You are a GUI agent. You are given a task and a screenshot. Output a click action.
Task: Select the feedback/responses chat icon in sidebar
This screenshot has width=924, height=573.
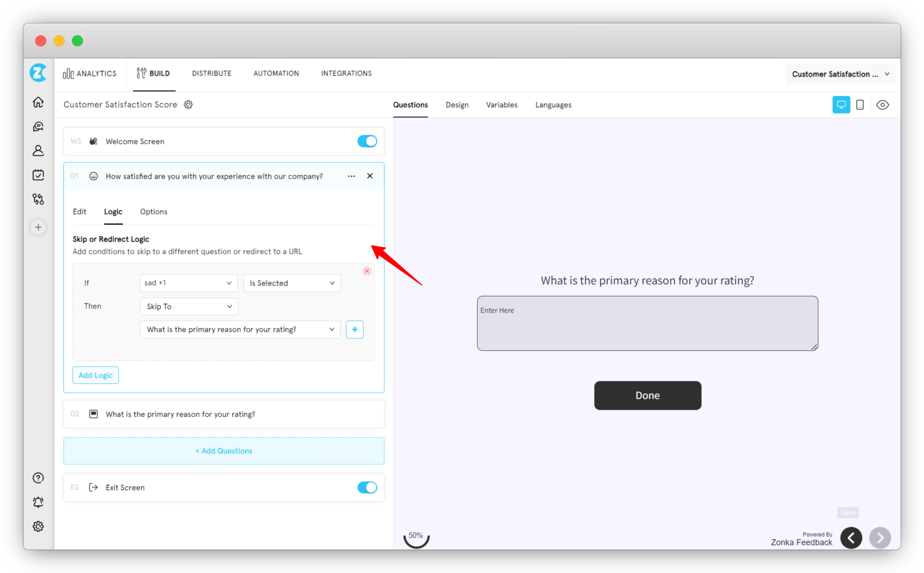[x=38, y=127]
